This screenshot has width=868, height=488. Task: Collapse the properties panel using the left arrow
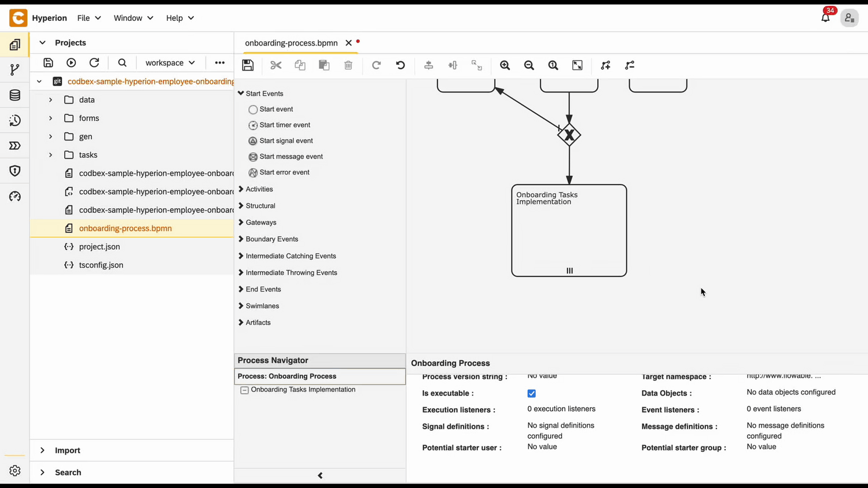(320, 475)
